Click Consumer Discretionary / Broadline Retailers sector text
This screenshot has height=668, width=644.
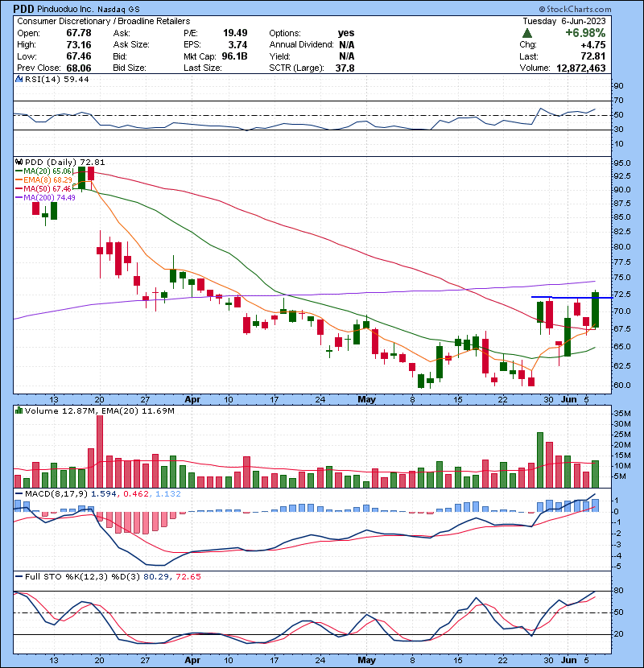[x=104, y=21]
